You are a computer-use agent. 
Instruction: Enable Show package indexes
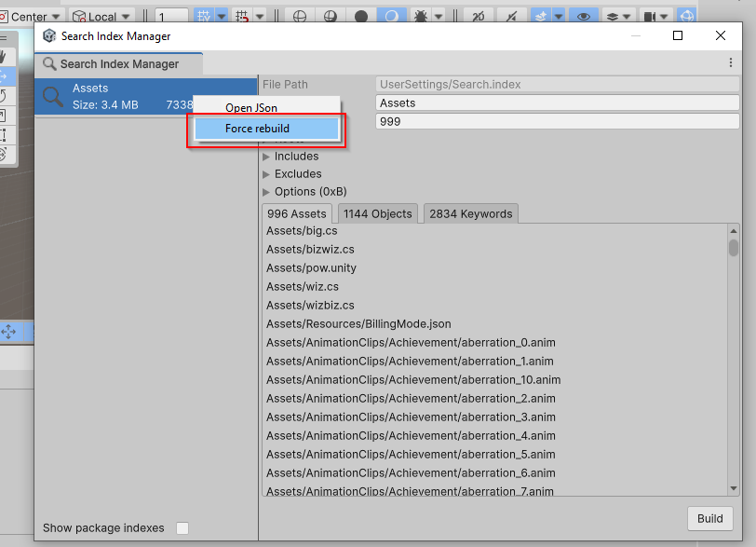[x=182, y=527]
